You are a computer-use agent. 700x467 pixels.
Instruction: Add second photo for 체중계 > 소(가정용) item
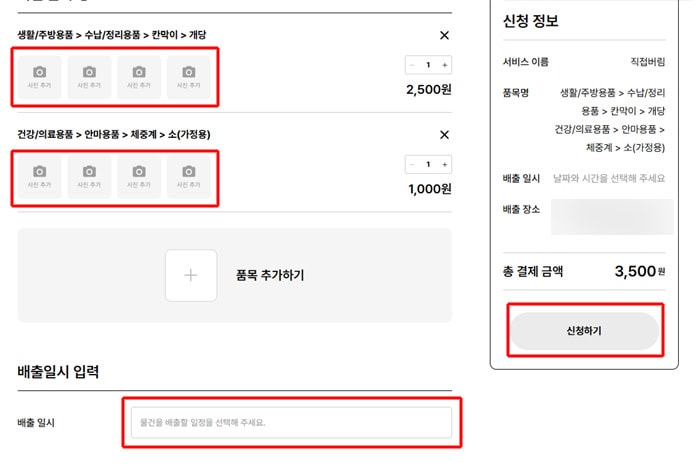tap(89, 177)
